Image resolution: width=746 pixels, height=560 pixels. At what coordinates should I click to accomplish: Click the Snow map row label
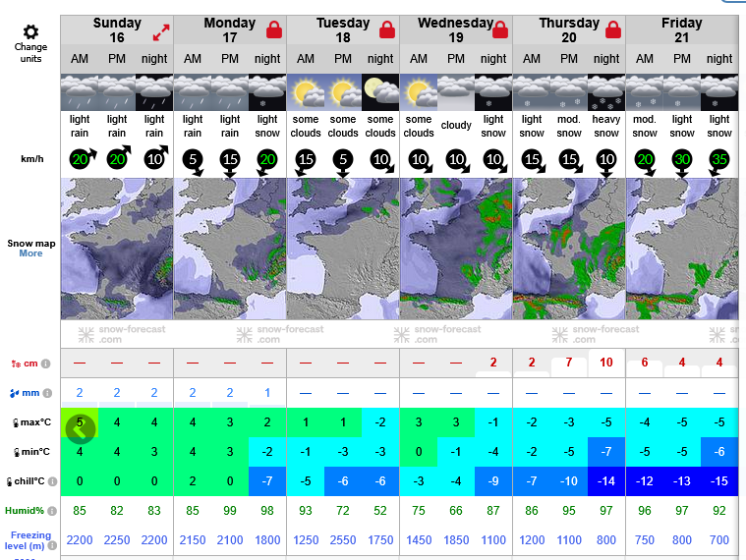(x=30, y=244)
